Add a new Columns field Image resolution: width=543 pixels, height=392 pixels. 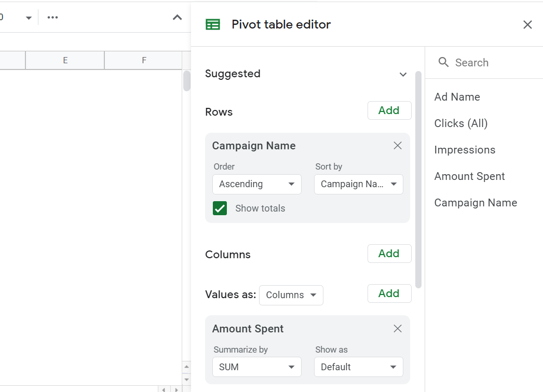pyautogui.click(x=389, y=254)
